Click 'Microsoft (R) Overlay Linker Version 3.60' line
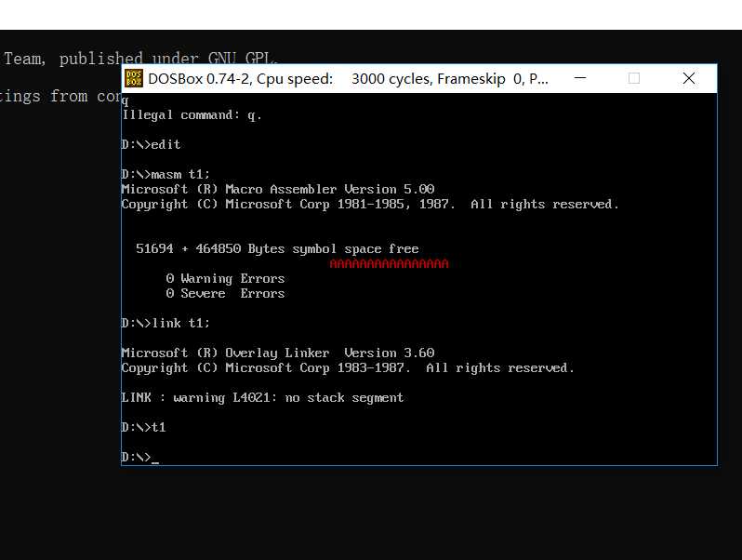Screen dimensions: 742x560 coord(278,353)
